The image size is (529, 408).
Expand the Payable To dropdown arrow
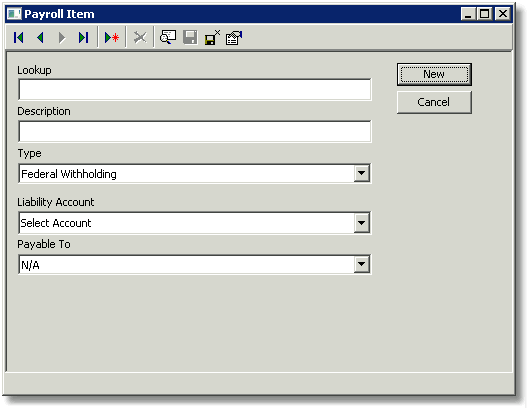point(361,264)
